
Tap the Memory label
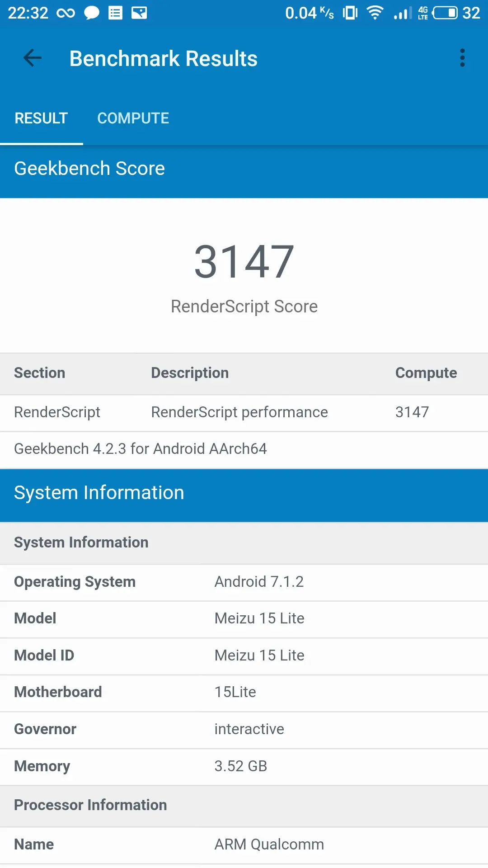coord(42,766)
